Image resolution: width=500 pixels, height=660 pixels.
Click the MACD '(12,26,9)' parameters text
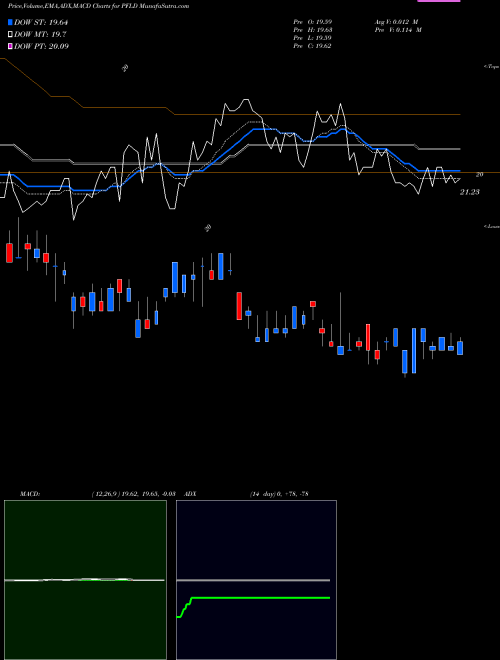click(104, 494)
